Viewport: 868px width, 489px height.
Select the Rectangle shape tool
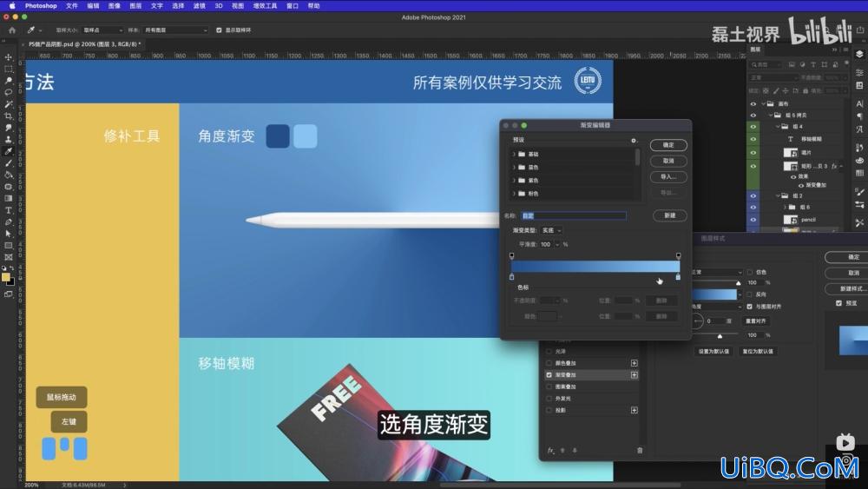pyautogui.click(x=9, y=245)
